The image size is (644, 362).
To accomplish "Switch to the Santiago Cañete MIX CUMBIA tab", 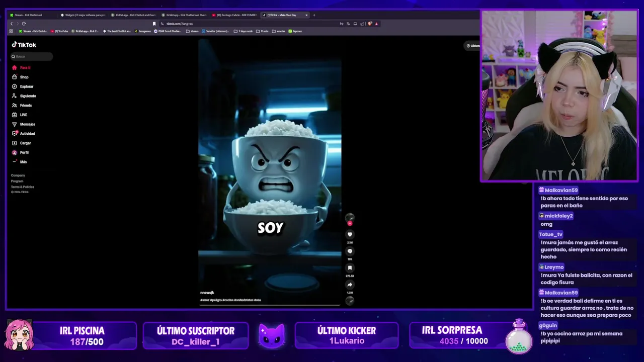I will [234, 15].
